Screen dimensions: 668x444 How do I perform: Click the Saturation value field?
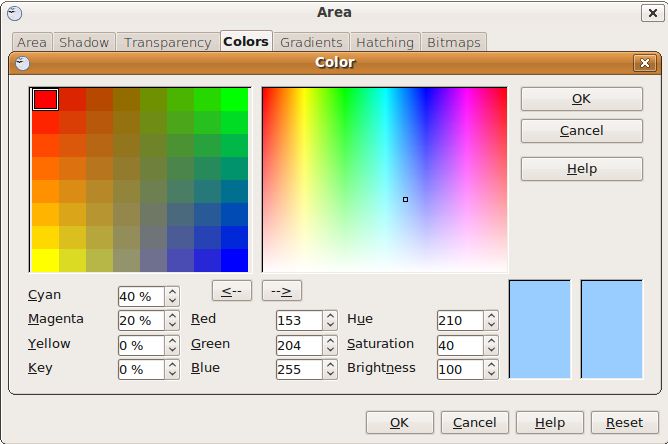pos(461,345)
